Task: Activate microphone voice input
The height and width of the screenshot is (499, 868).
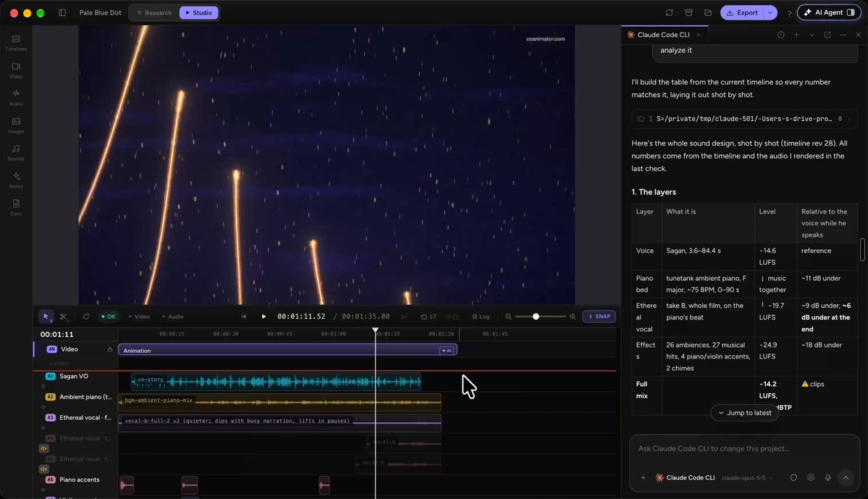Action: pyautogui.click(x=827, y=477)
